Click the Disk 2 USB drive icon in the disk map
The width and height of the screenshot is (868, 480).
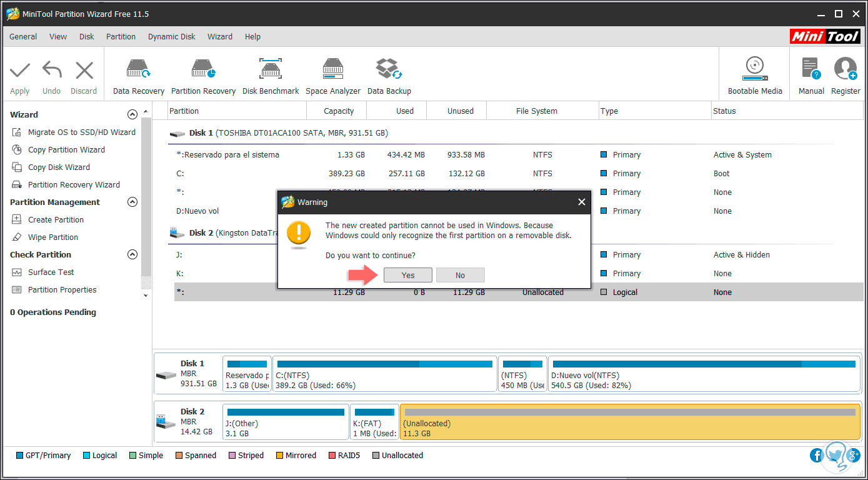(x=166, y=422)
